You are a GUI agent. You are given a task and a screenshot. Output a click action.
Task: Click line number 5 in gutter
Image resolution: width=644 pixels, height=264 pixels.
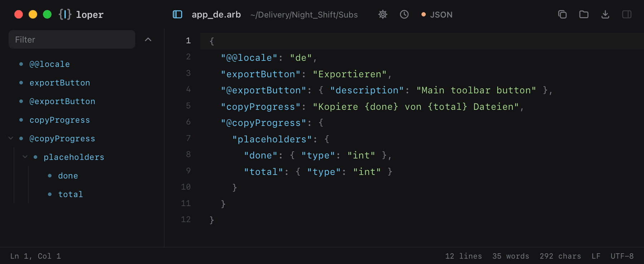tap(188, 106)
